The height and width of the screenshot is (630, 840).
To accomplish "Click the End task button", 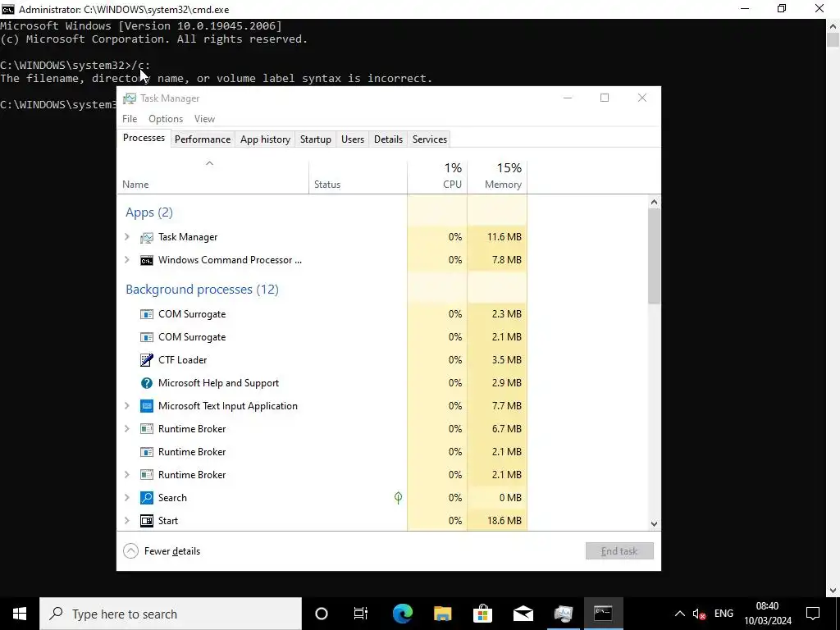I will 619,551.
